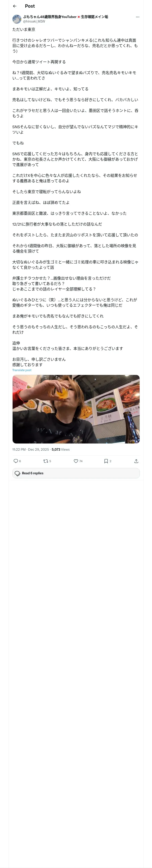Go back using the arrow icon
Viewport: 152px width, 868px height.
point(14,6)
